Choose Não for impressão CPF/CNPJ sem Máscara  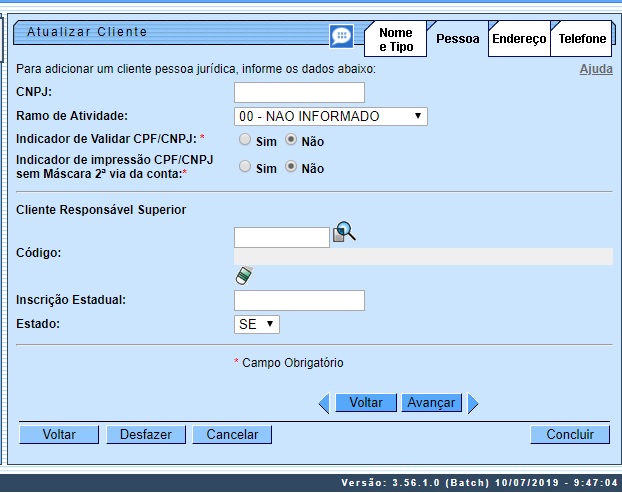click(292, 168)
